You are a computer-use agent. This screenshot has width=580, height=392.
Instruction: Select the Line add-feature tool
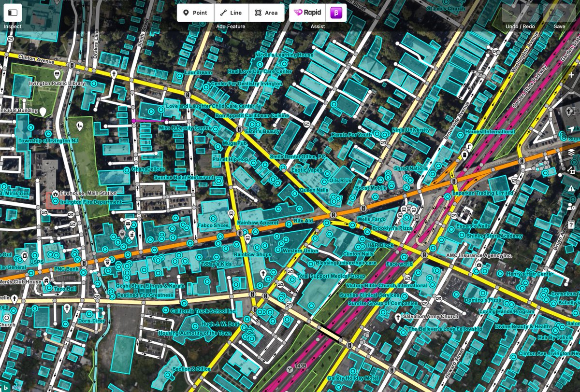click(232, 13)
